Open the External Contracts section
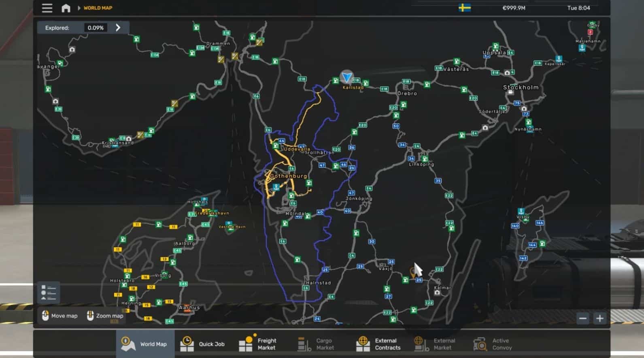 click(378, 344)
